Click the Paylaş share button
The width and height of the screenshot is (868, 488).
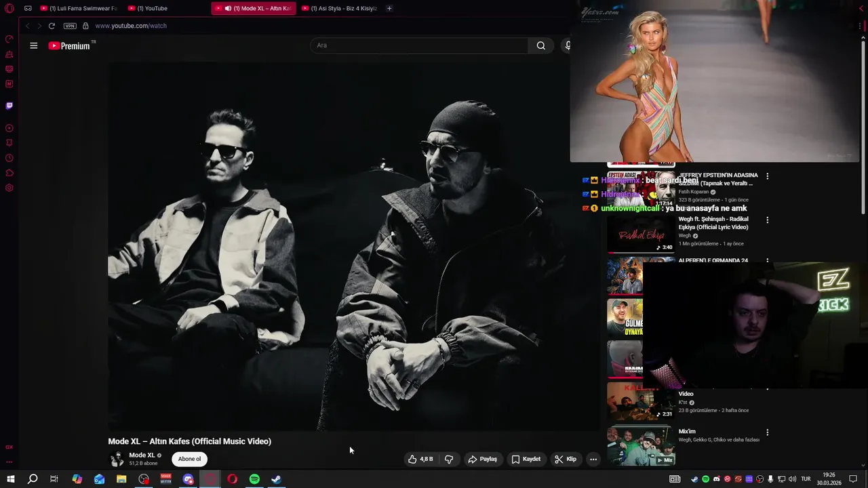pyautogui.click(x=482, y=459)
